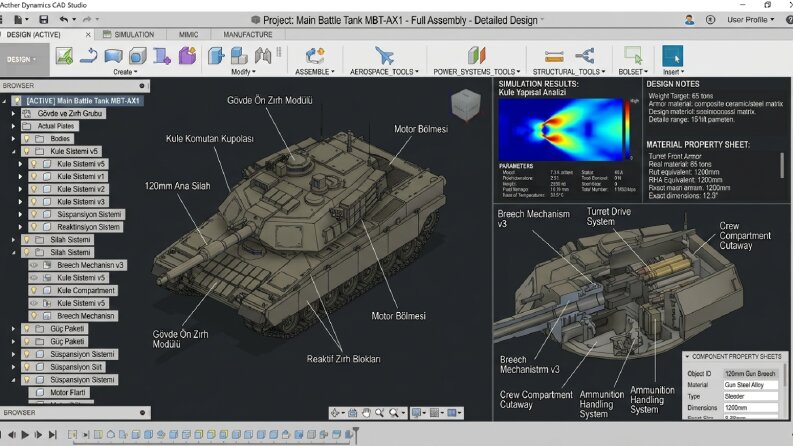
Task: Open the AEROSPACE_TOOLS menu
Action: tap(384, 72)
